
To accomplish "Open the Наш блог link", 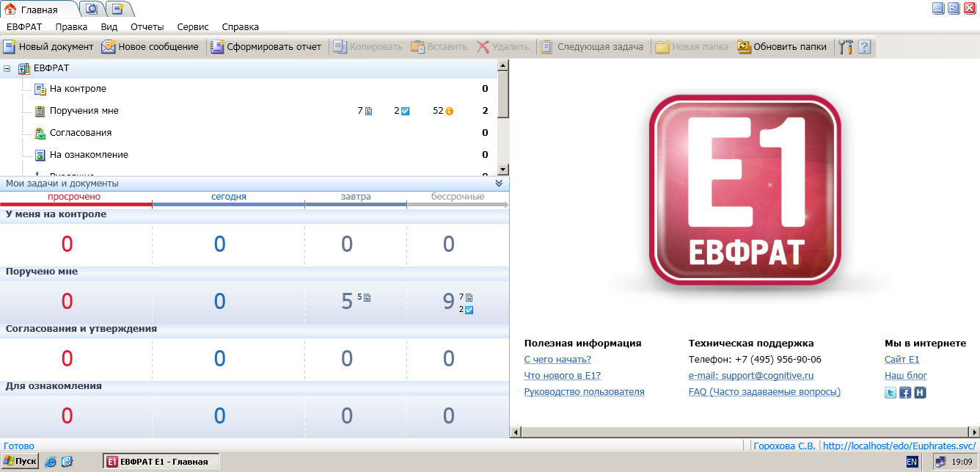I will pyautogui.click(x=906, y=376).
